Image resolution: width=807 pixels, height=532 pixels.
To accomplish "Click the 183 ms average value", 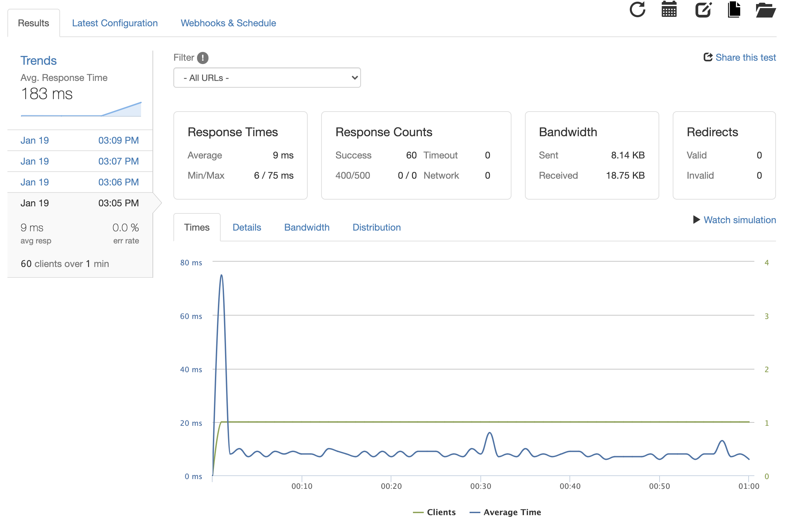I will pos(47,94).
